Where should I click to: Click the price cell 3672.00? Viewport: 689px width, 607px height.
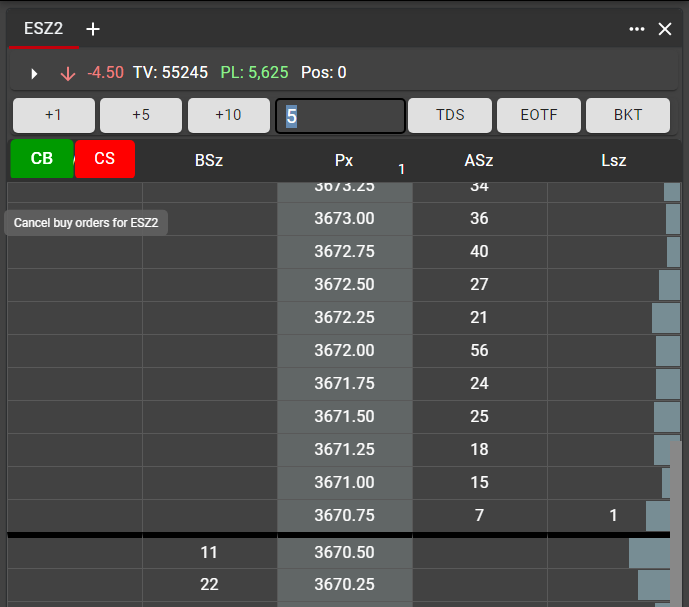pyautogui.click(x=344, y=350)
